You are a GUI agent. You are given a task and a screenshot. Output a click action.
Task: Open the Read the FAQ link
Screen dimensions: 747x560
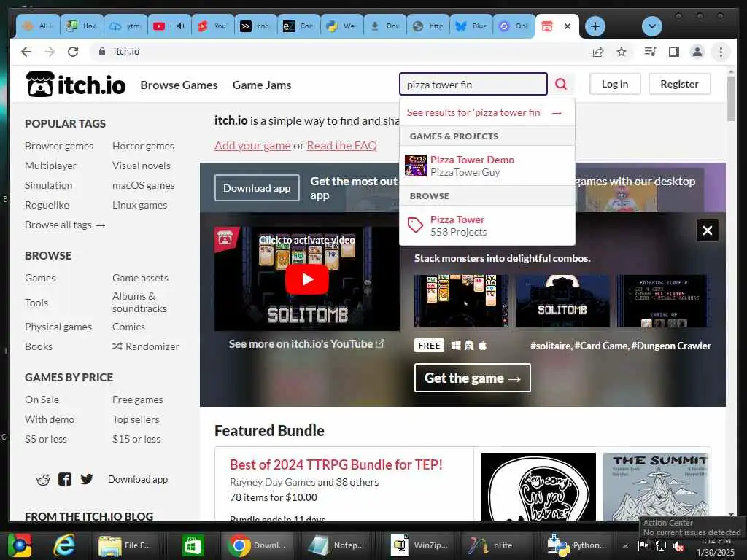click(341, 146)
